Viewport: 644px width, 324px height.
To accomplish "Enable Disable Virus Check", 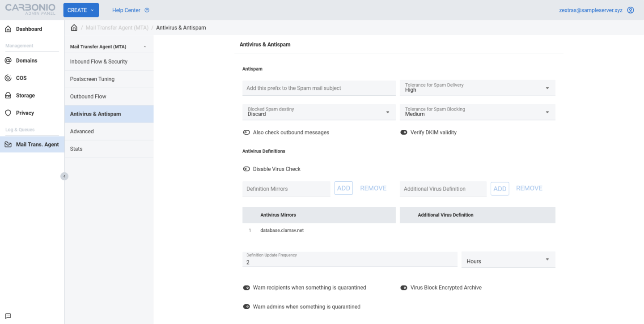I will (x=246, y=169).
